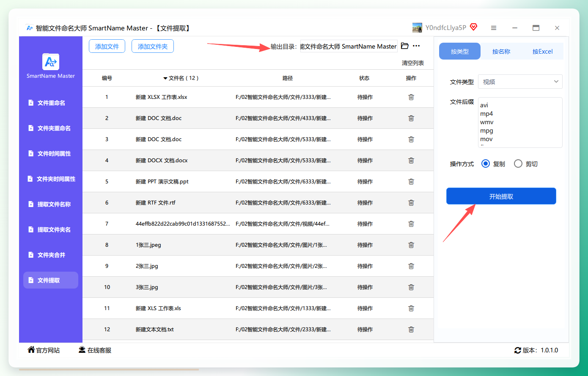The image size is (588, 376).
Task: Open 文件夹时间属性 sidebar item
Action: click(51, 179)
